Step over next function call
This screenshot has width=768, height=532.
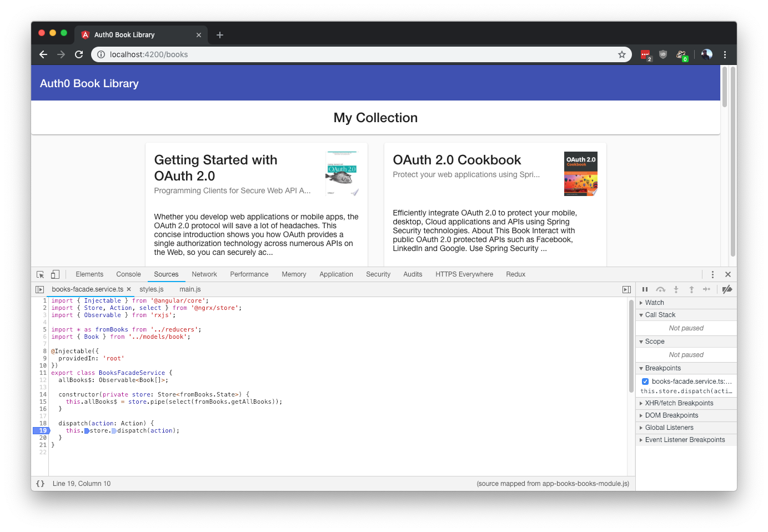[660, 289]
